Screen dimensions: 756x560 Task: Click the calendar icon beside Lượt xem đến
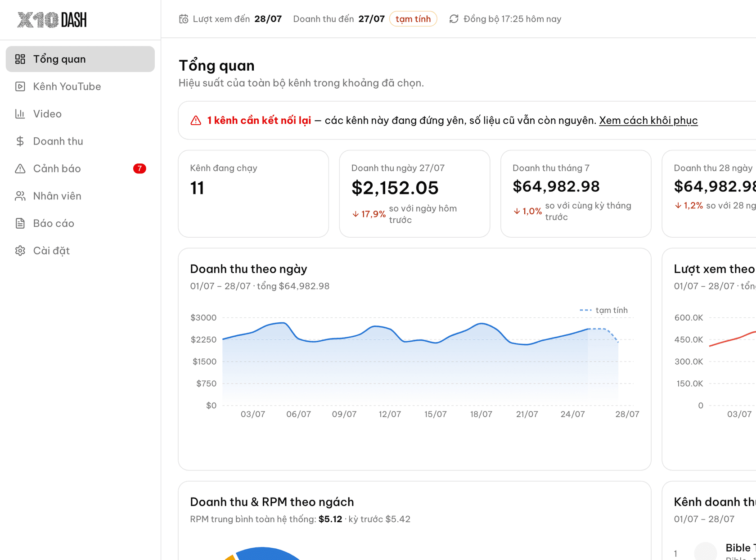point(184,19)
